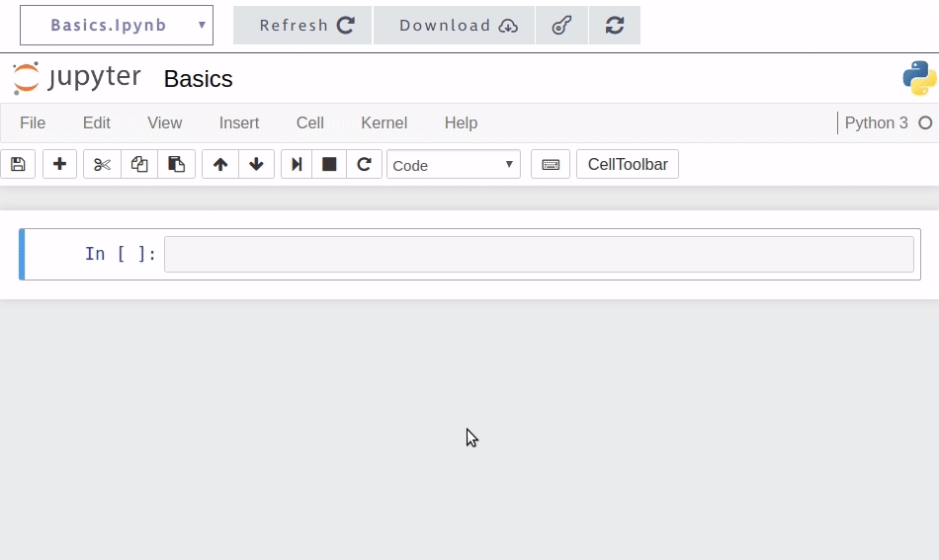939x560 pixels.
Task: Click the save notebook floppy disk icon
Action: (x=18, y=164)
